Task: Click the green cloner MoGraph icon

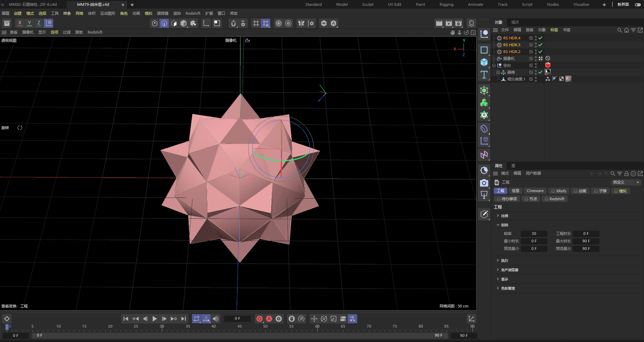Action: pos(484,103)
